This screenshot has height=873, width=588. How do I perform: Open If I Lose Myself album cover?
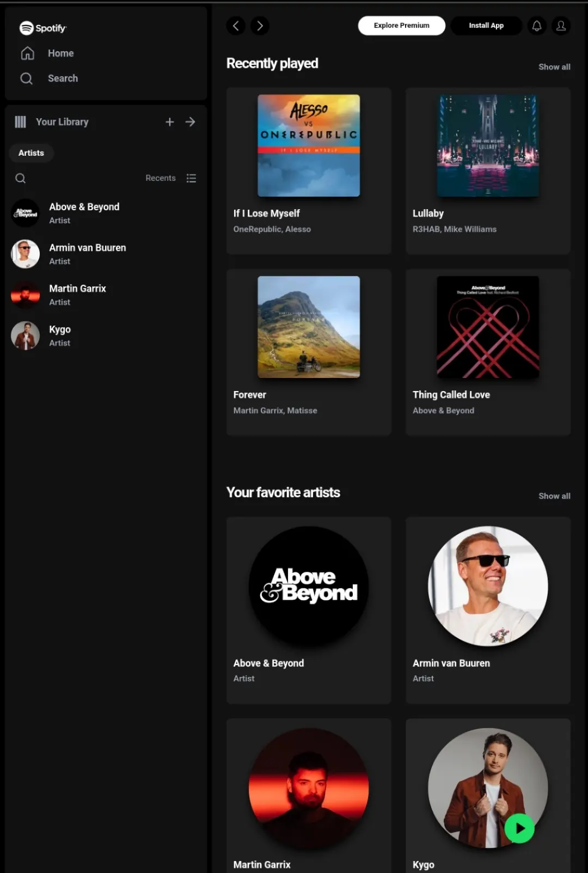309,145
